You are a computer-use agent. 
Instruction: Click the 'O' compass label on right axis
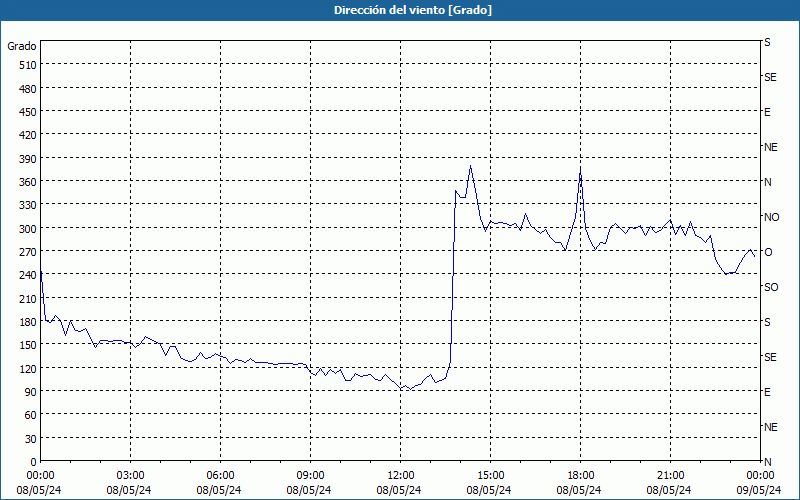[768, 252]
